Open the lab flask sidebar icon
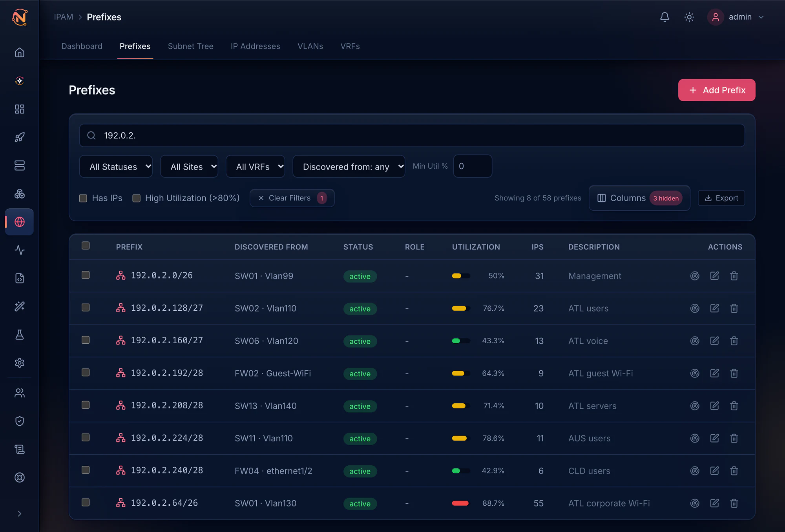This screenshot has width=785, height=532. pos(20,335)
